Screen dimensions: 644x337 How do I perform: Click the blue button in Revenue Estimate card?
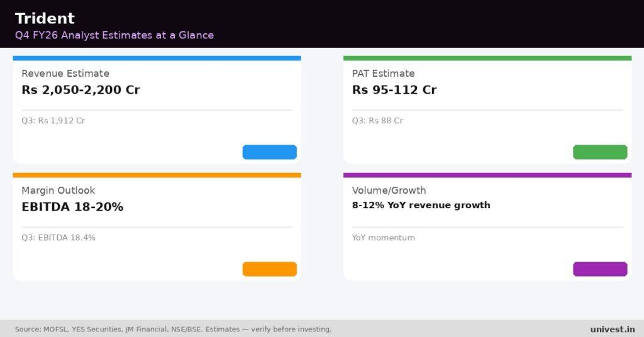pyautogui.click(x=269, y=152)
